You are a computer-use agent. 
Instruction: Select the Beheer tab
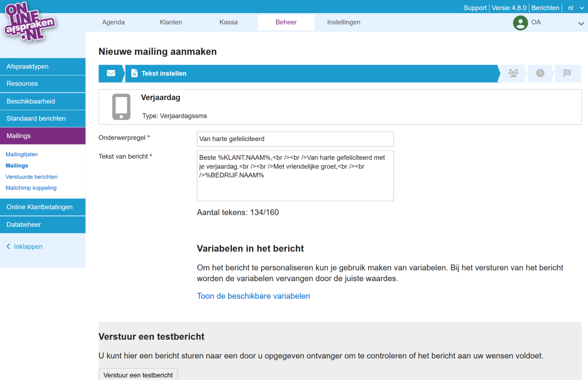(x=286, y=22)
